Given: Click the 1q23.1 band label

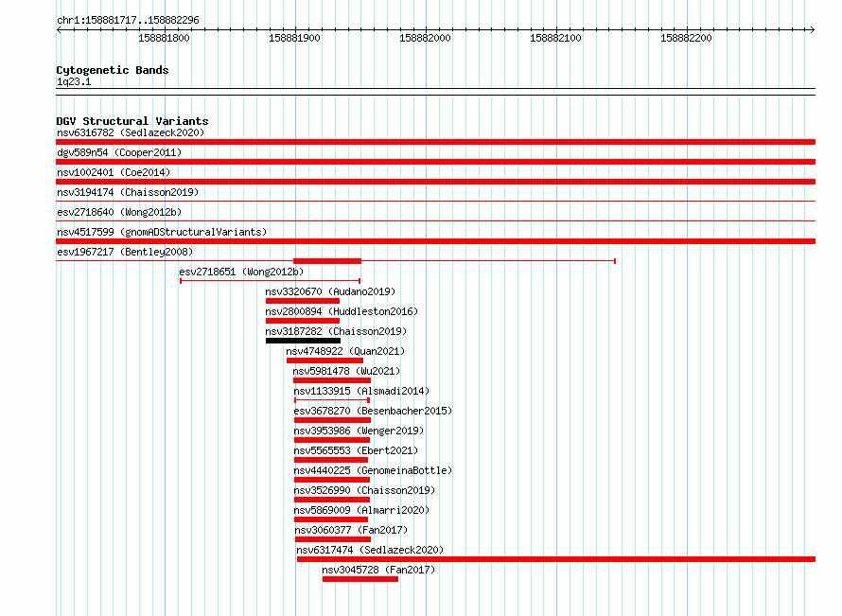Looking at the screenshot, I should click(74, 81).
